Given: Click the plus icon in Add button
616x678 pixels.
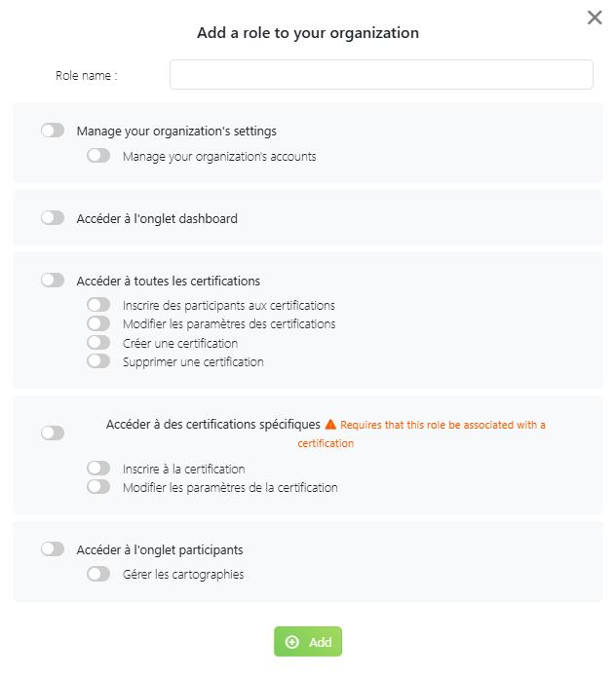Looking at the screenshot, I should pos(291,642).
